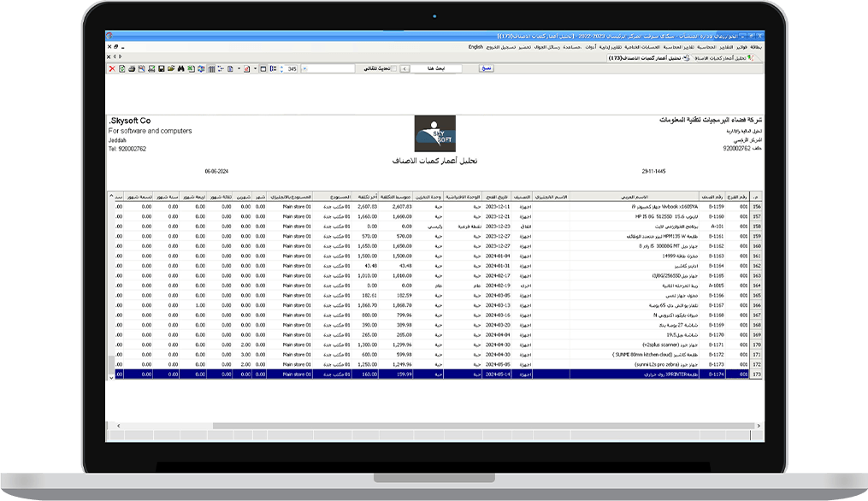Click the binoculars search icon
This screenshot has width=868, height=501.
coord(181,68)
